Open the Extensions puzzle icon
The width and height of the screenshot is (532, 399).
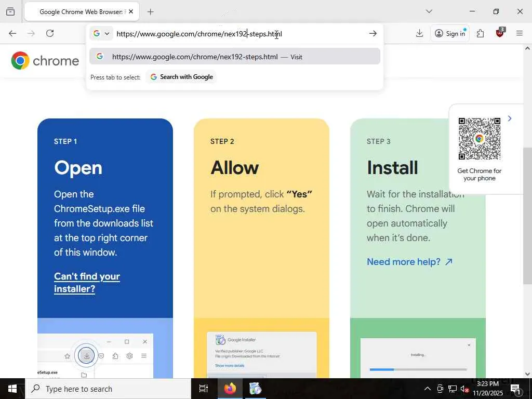[480, 33]
